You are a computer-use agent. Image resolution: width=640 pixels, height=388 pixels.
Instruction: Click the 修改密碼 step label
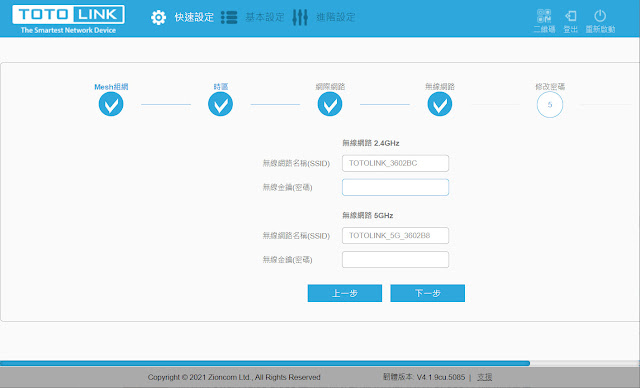[550, 86]
